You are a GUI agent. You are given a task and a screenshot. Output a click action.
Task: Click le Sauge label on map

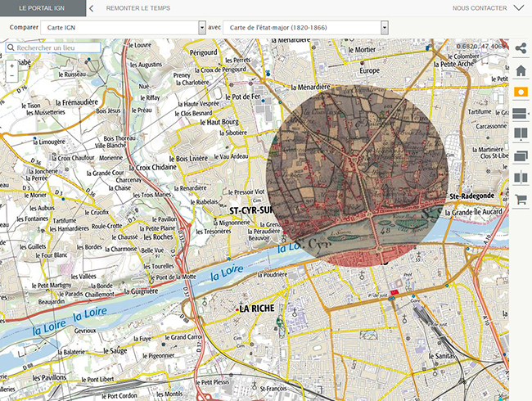coord(115,351)
